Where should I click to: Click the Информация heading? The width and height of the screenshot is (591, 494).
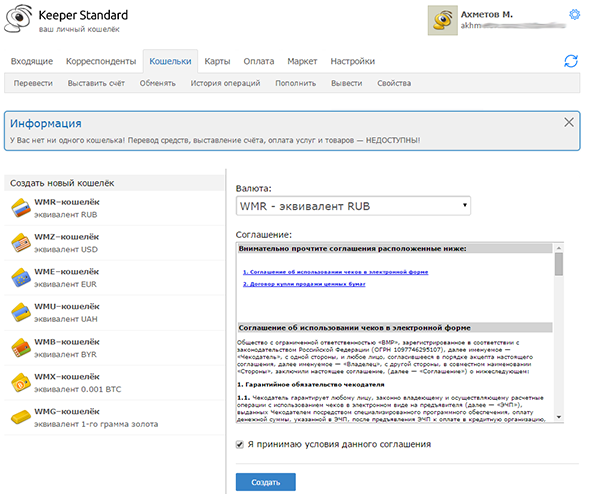[x=46, y=123]
